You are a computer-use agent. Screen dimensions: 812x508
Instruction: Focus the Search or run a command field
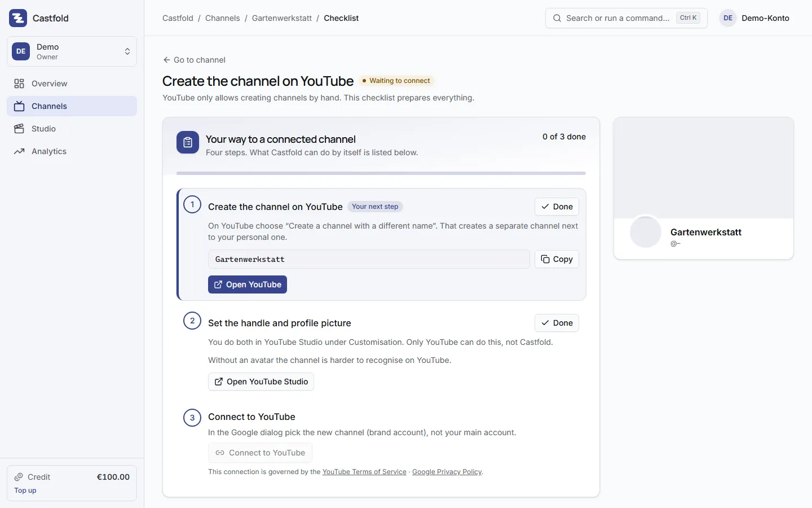(x=626, y=18)
